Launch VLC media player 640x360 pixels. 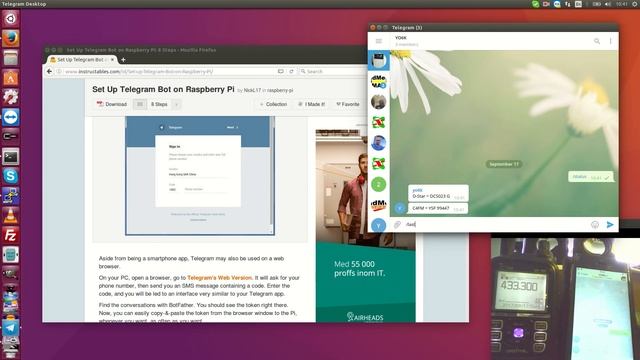click(x=11, y=216)
